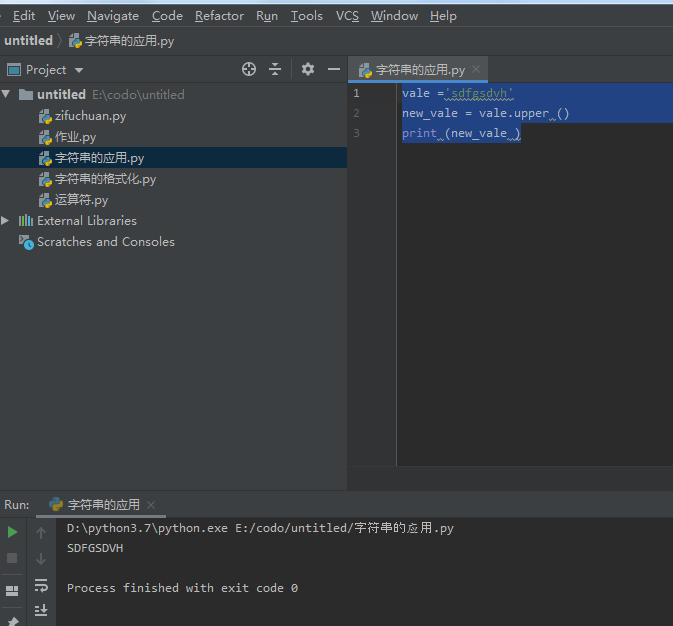
Task: Click the Stop process square icon
Action: [12, 558]
